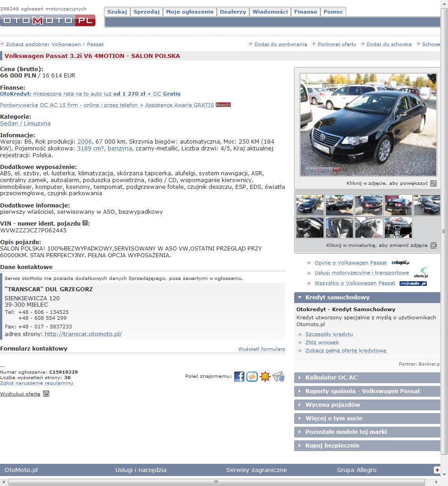Click the Usługi i narzędzia footer heading
448x486 pixels.
[x=141, y=470]
